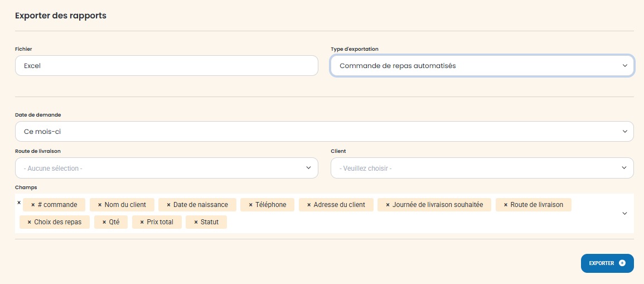Remove 'Journée de livraison souhaitée' tag

388,205
